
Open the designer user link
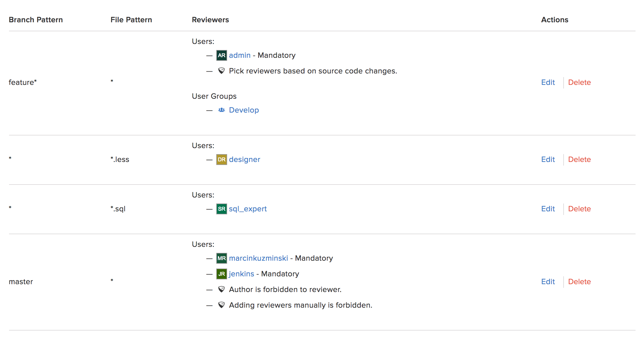(x=245, y=160)
